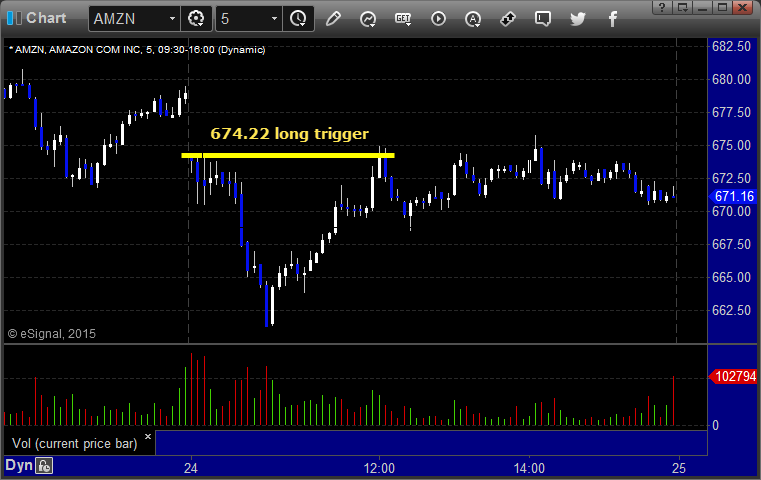Image resolution: width=761 pixels, height=480 pixels.
Task: Click the 25 date axis label
Action: [x=679, y=468]
